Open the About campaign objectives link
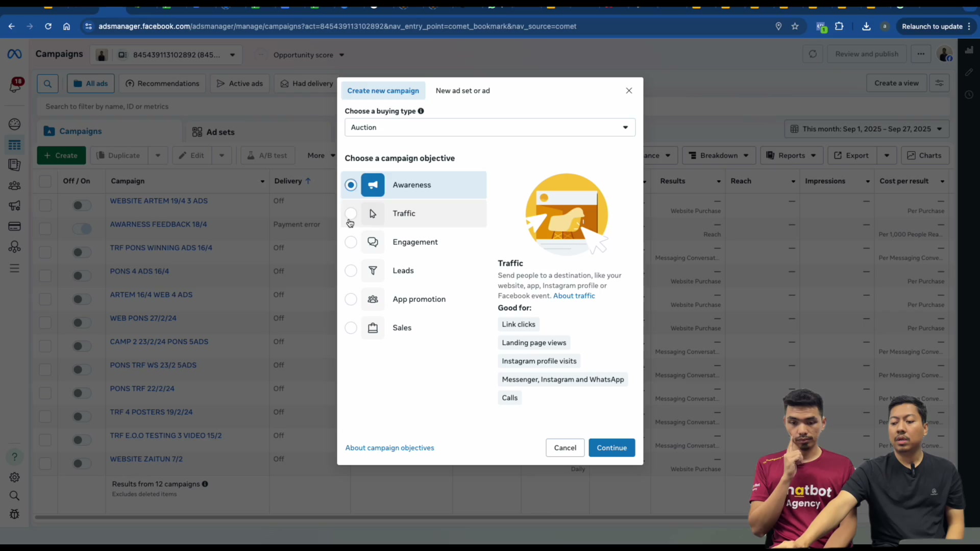Image resolution: width=980 pixels, height=551 pixels. coord(389,448)
